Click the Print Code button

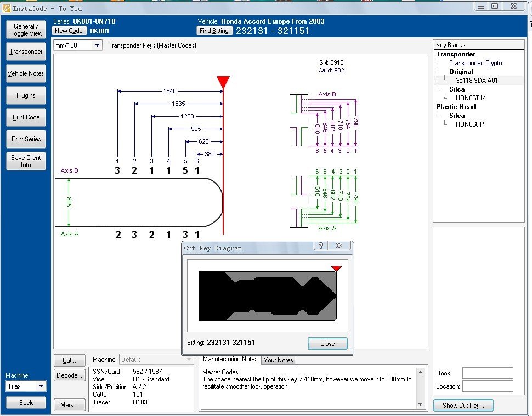click(x=26, y=117)
